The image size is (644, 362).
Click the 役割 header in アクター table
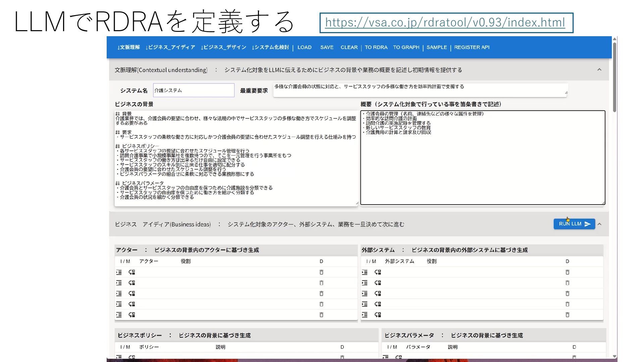[x=185, y=261]
